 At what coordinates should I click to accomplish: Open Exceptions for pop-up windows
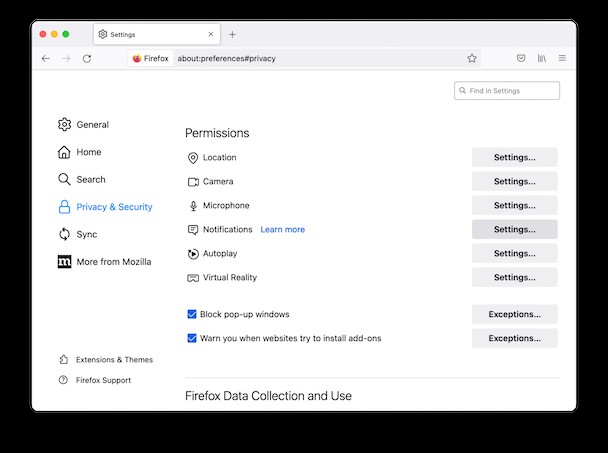point(515,314)
